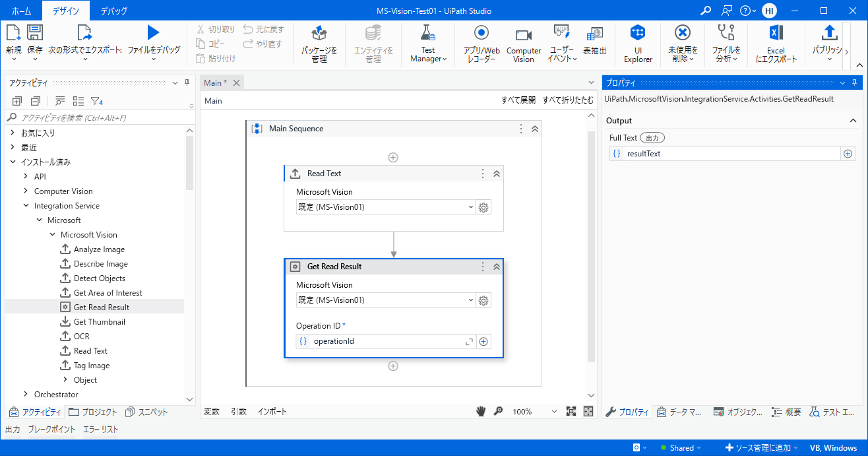Click the zoom search icon in designer
This screenshot has width=868, height=456.
[499, 411]
